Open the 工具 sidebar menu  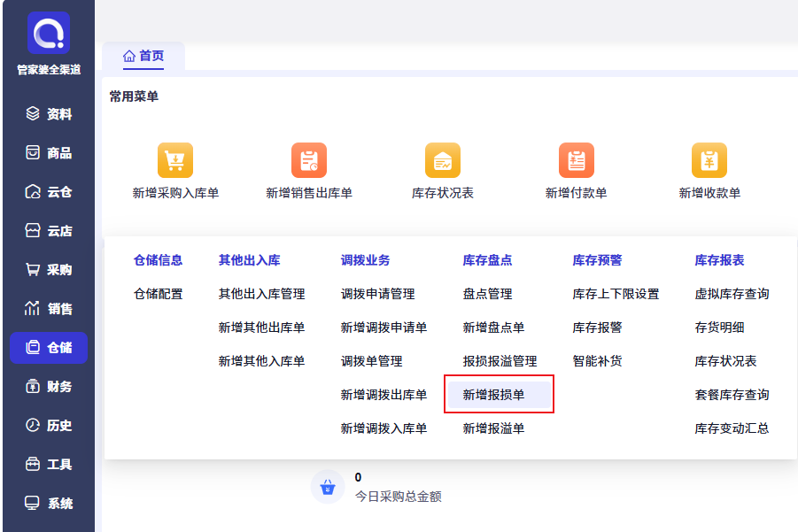point(49,465)
